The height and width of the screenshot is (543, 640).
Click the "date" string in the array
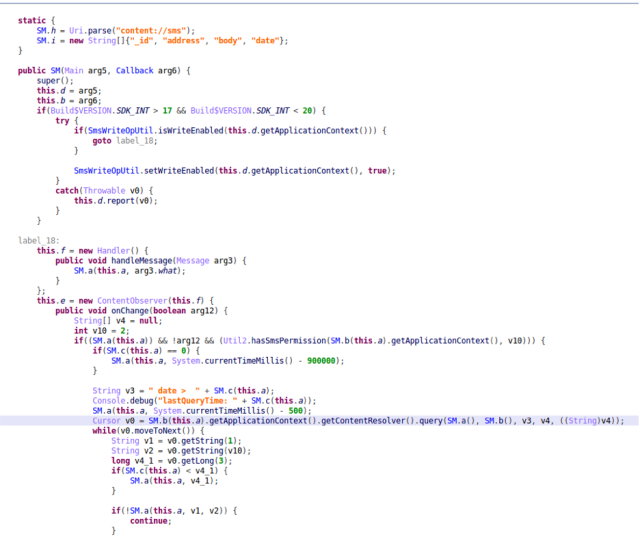pos(265,41)
